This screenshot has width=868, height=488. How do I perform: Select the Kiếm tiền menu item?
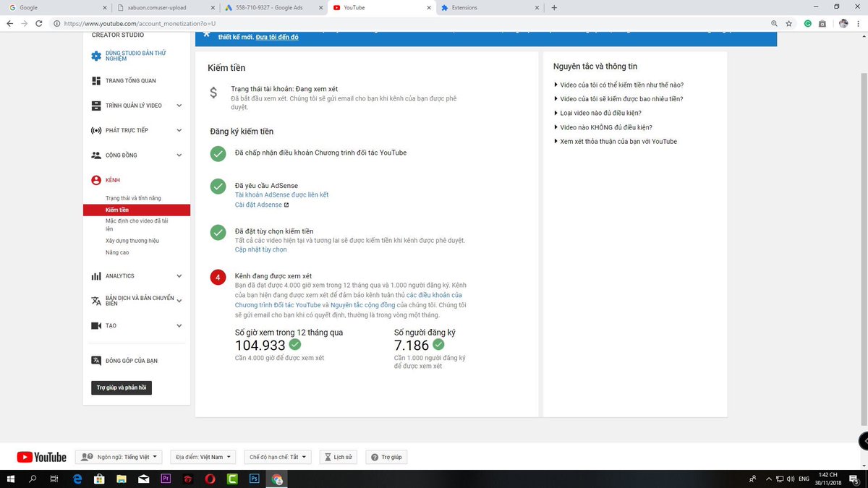point(137,210)
